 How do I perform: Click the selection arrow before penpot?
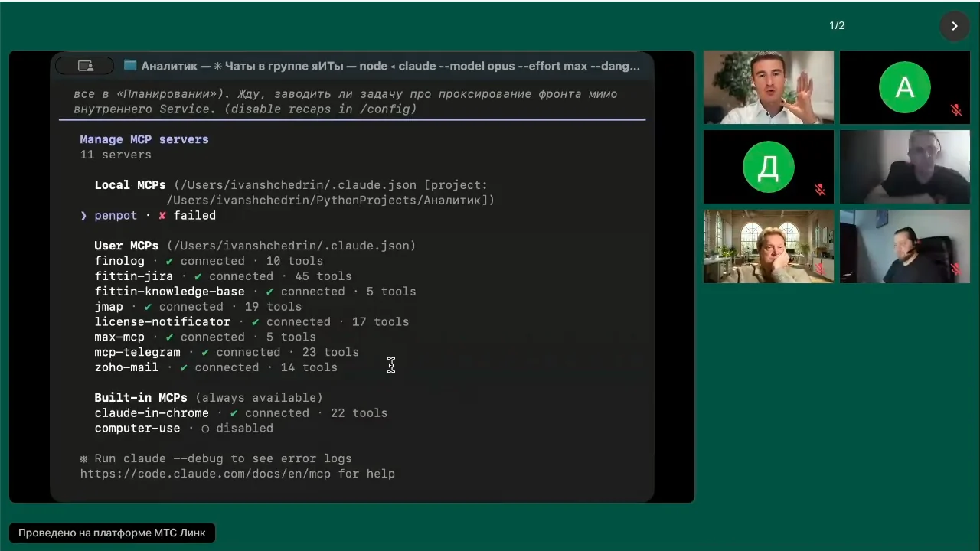click(x=83, y=216)
